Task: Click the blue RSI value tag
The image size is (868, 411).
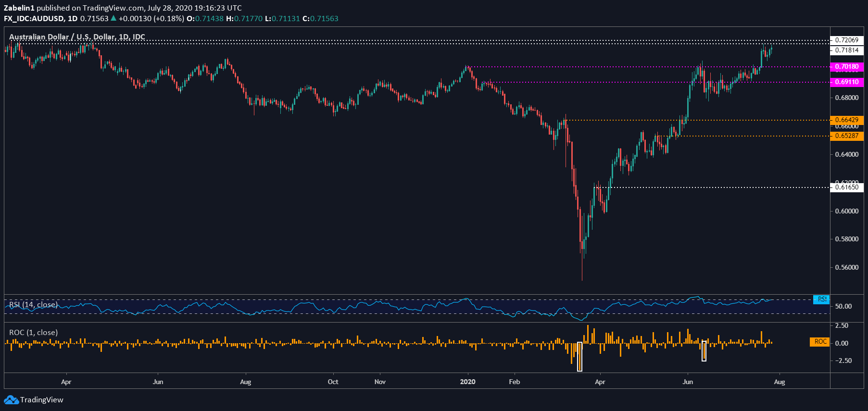Action: click(x=821, y=299)
